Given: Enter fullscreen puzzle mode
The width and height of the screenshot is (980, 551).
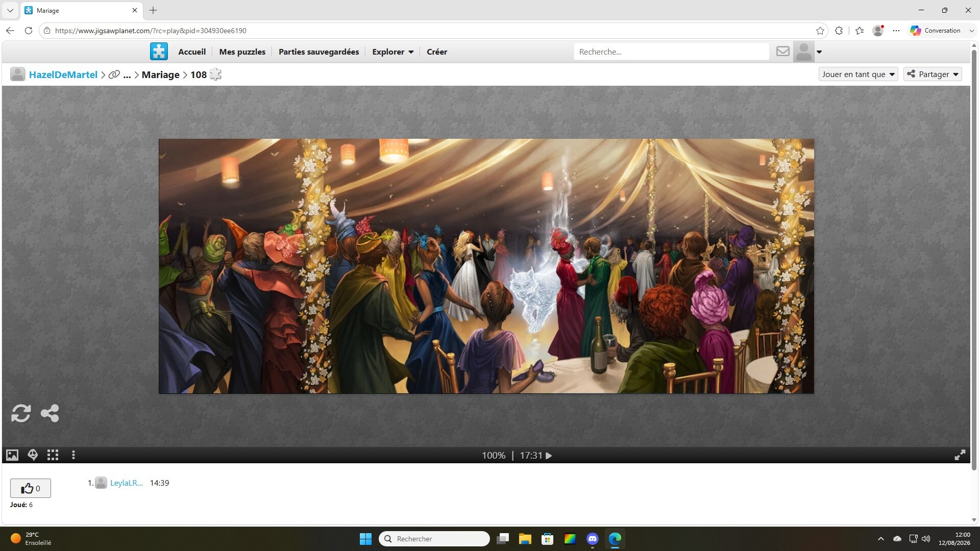Looking at the screenshot, I should tap(960, 455).
